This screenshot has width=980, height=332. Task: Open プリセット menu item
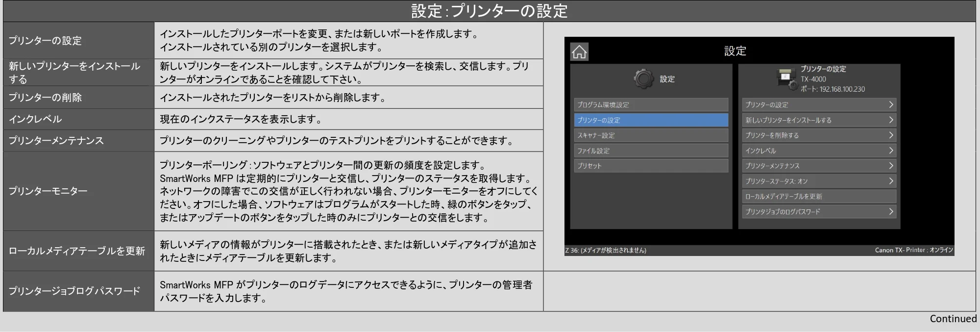(651, 166)
